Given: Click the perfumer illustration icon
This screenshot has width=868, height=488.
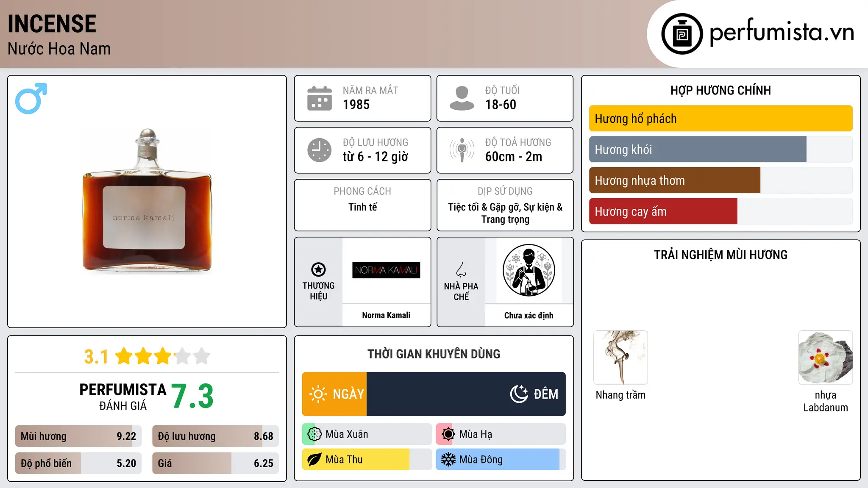Looking at the screenshot, I should click(x=529, y=270).
